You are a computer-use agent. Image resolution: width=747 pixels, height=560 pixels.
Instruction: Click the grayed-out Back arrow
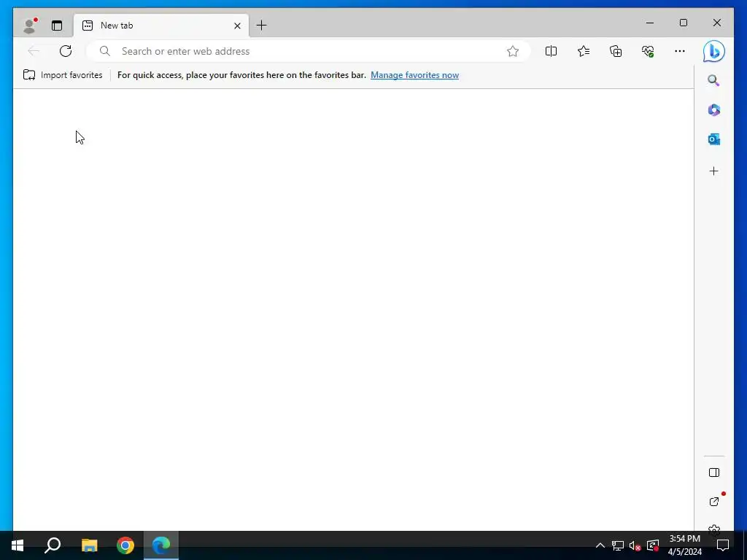coord(34,51)
